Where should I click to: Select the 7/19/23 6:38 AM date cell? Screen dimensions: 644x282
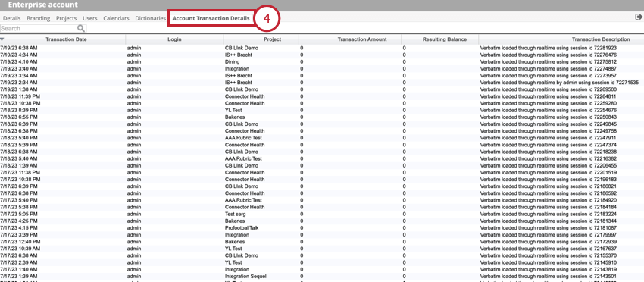(18, 48)
